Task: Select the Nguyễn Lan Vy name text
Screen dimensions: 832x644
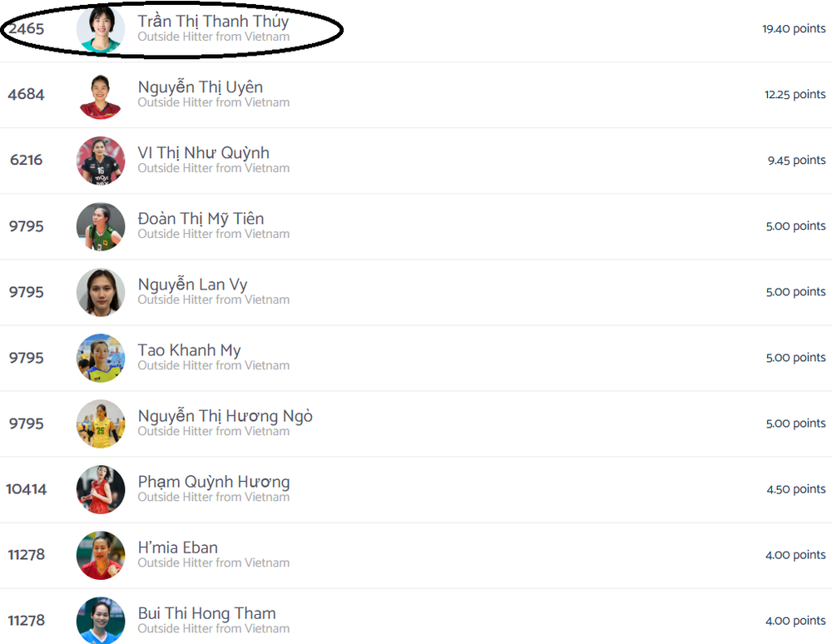Action: point(193,285)
